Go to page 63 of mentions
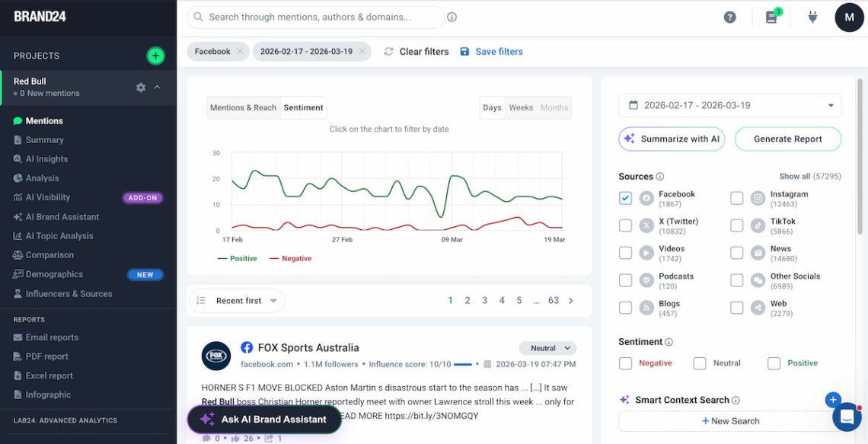The height and width of the screenshot is (444, 868). point(554,300)
